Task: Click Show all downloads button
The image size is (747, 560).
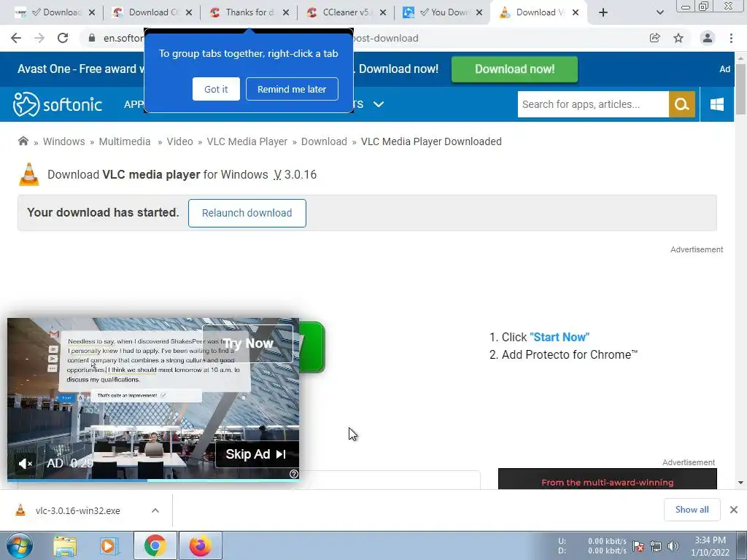Action: [692, 510]
